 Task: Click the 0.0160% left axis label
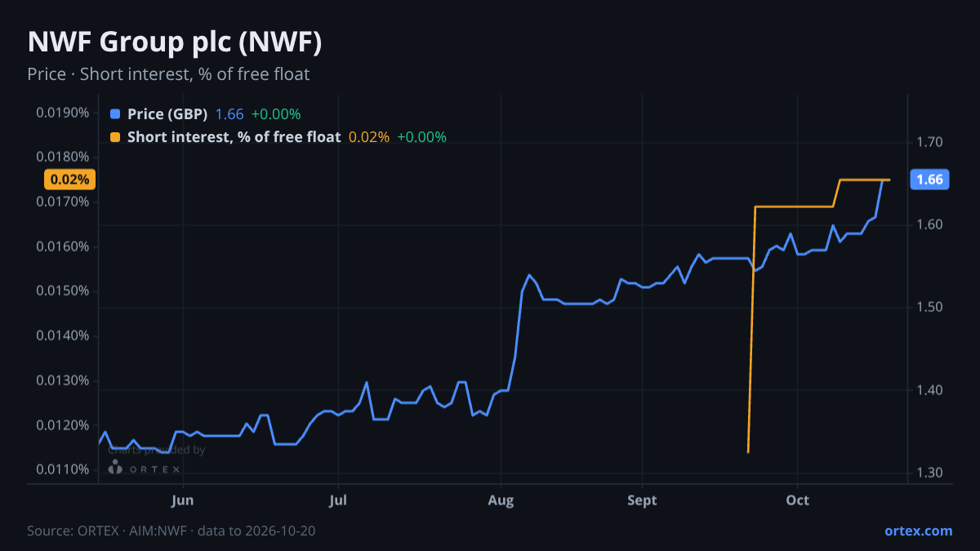(x=62, y=247)
